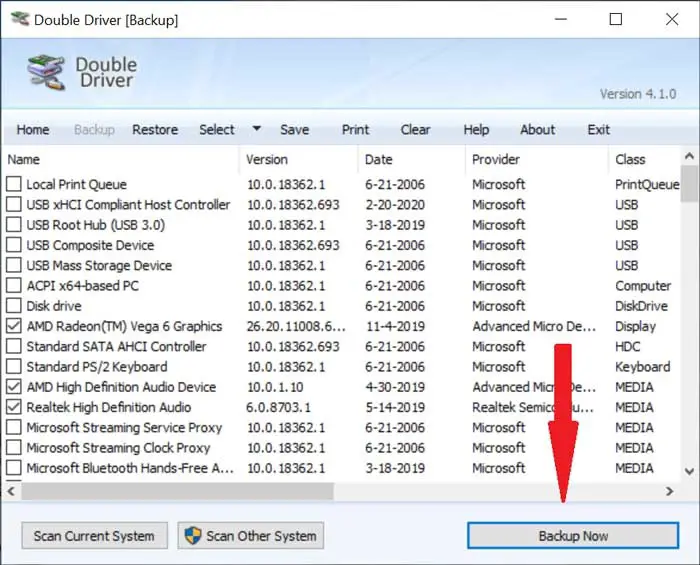Select USB Composite Device checkbox
The height and width of the screenshot is (565, 700).
tap(14, 245)
